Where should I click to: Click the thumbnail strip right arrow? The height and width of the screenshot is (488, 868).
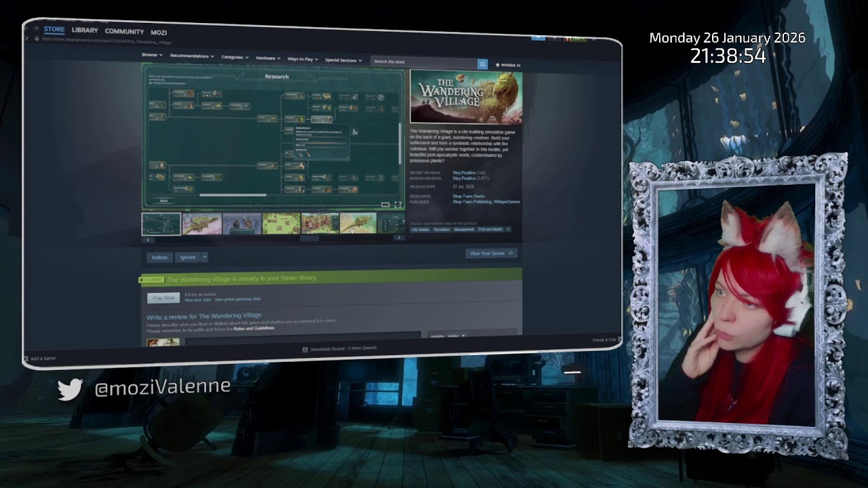click(x=399, y=238)
